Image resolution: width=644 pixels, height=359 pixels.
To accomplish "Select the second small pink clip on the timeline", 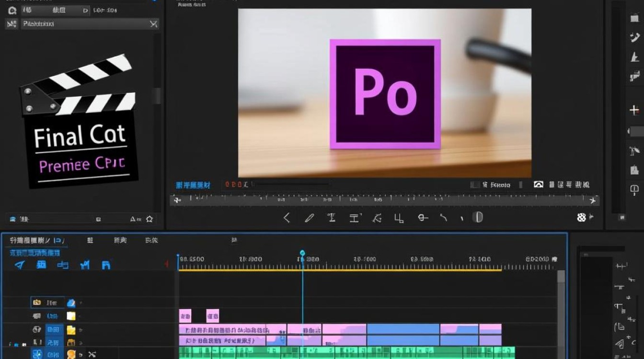I will 213,315.
